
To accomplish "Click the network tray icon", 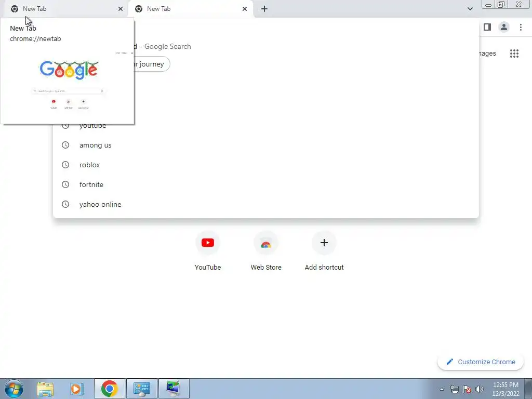I will click(454, 389).
